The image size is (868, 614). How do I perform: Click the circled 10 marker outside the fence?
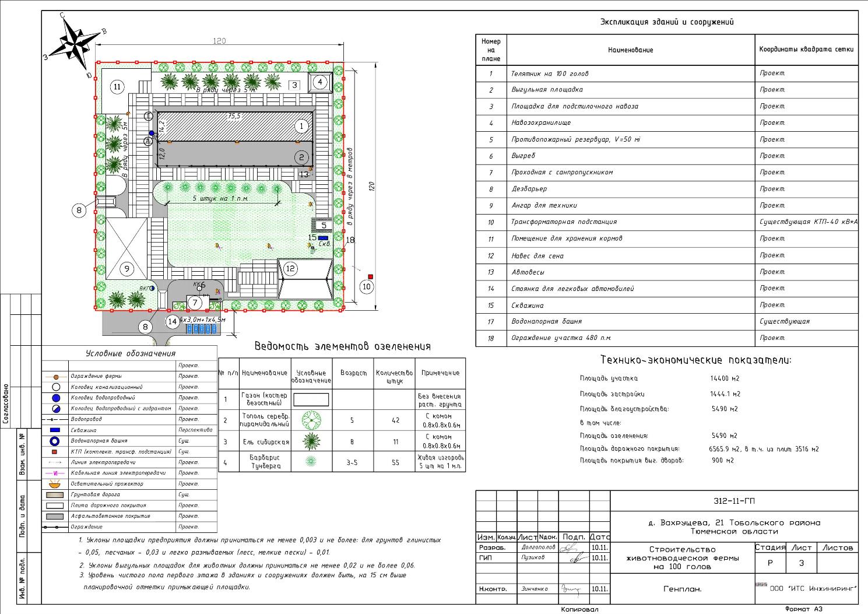tap(366, 286)
